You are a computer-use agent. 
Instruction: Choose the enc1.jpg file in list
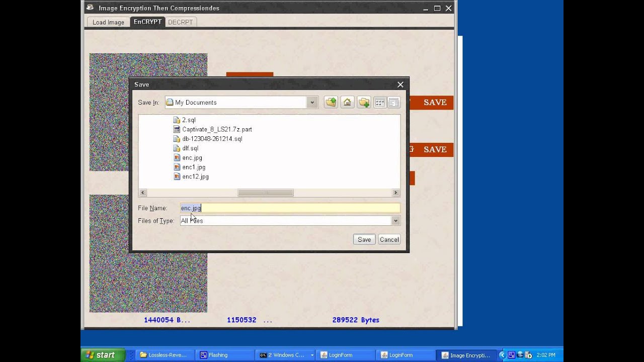point(194,167)
